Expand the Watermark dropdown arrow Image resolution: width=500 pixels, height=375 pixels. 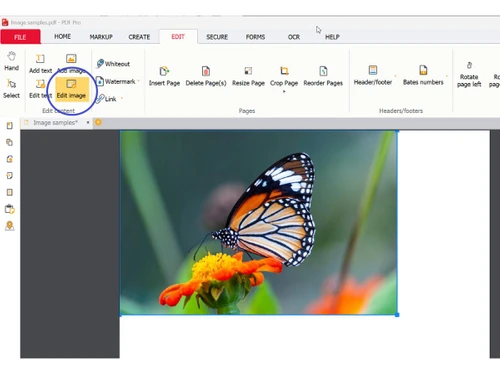click(x=138, y=81)
